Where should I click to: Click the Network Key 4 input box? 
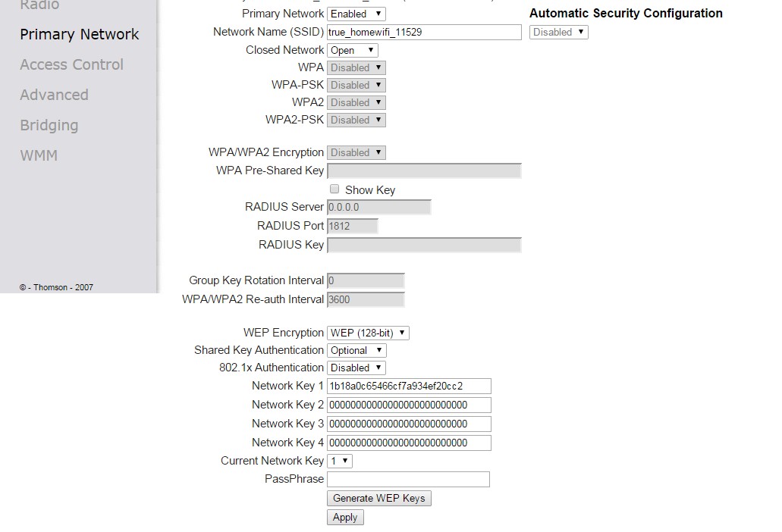(x=409, y=443)
